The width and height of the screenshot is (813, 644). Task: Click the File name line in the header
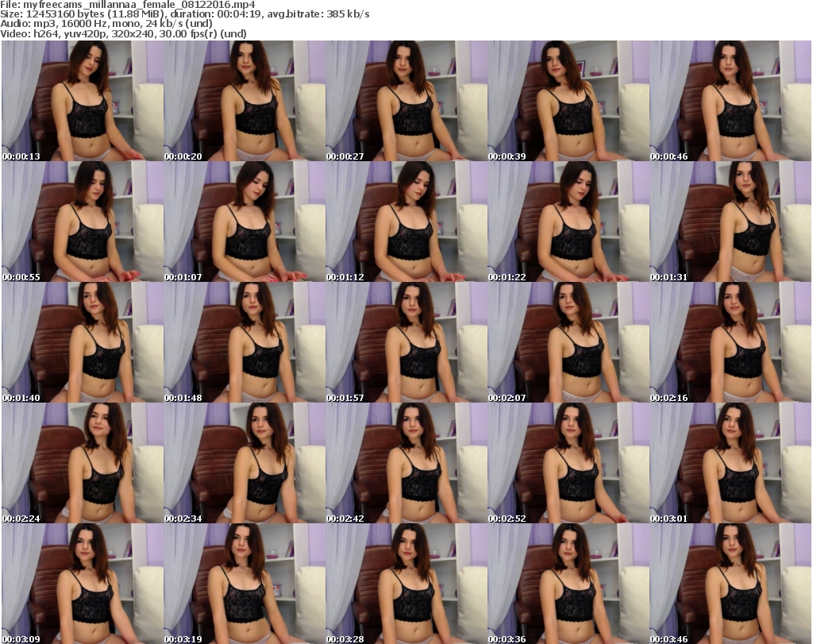pos(128,5)
